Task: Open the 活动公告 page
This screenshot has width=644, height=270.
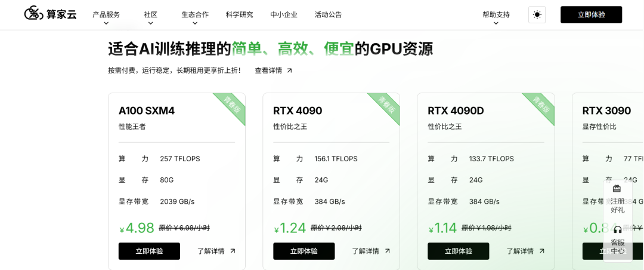Action: click(x=328, y=15)
